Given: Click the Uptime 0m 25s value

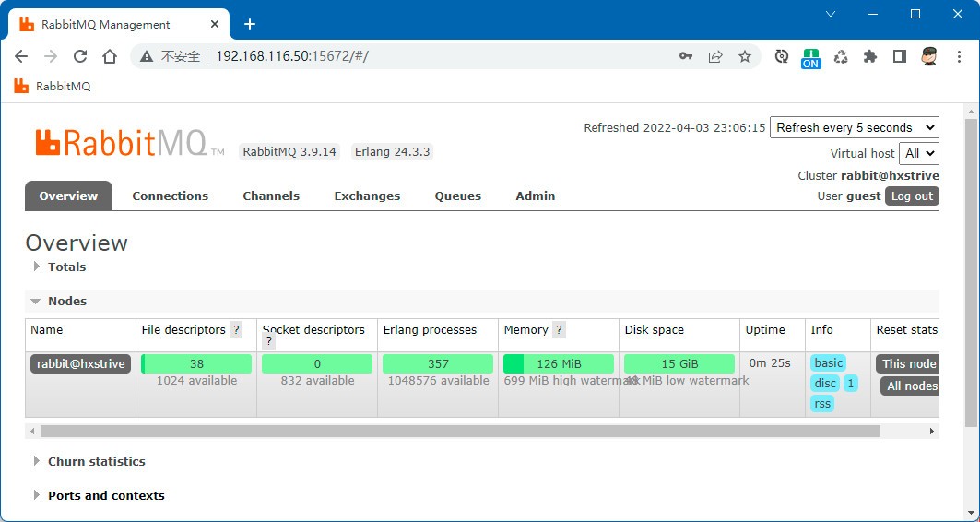Looking at the screenshot, I should point(770,363).
